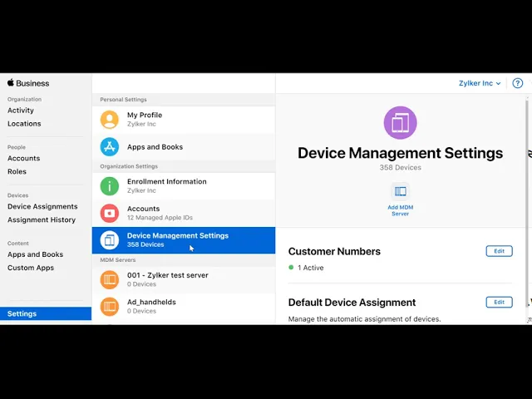
Task: Click the red Accounts icon in settings list
Action: [x=110, y=213]
